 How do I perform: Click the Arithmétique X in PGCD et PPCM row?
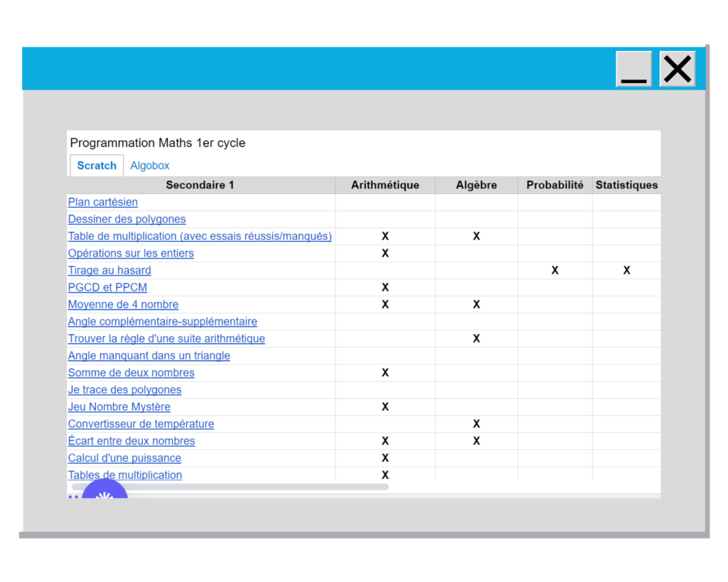click(385, 288)
